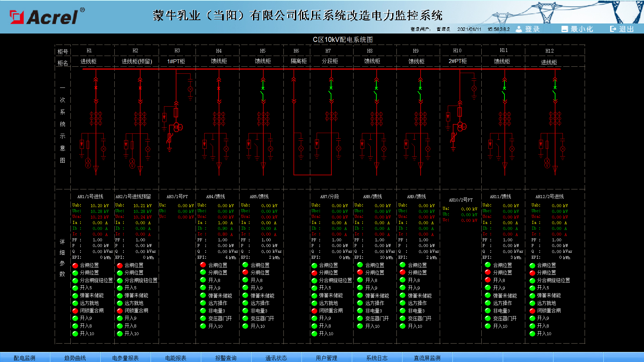Viewport: 644px width, 362px height.
Task: Click the Acrel logo icon
Action: (17, 17)
